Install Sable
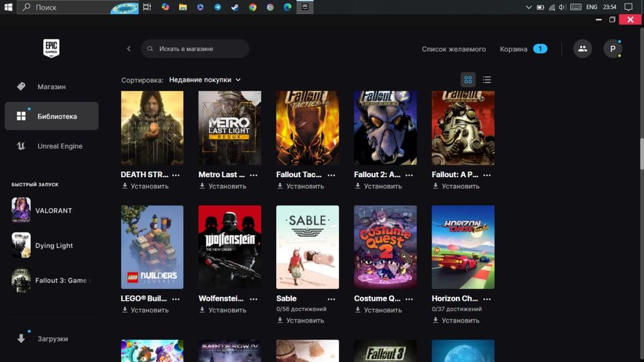The height and width of the screenshot is (362, 644). tap(301, 321)
